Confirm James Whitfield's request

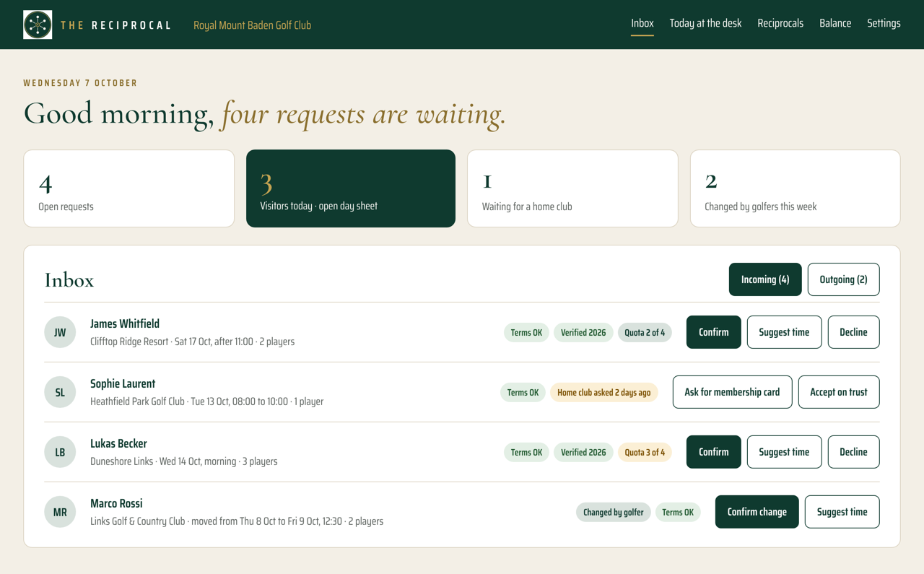click(714, 332)
